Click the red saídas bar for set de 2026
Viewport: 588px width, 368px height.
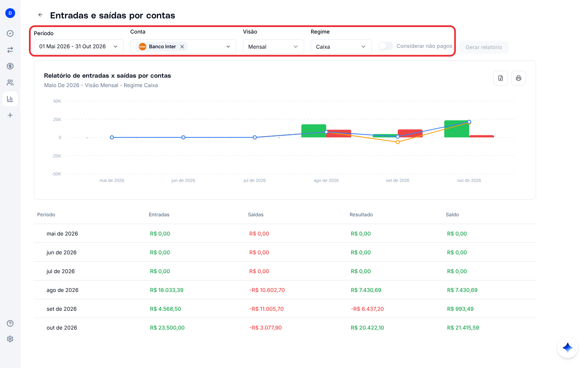point(410,133)
